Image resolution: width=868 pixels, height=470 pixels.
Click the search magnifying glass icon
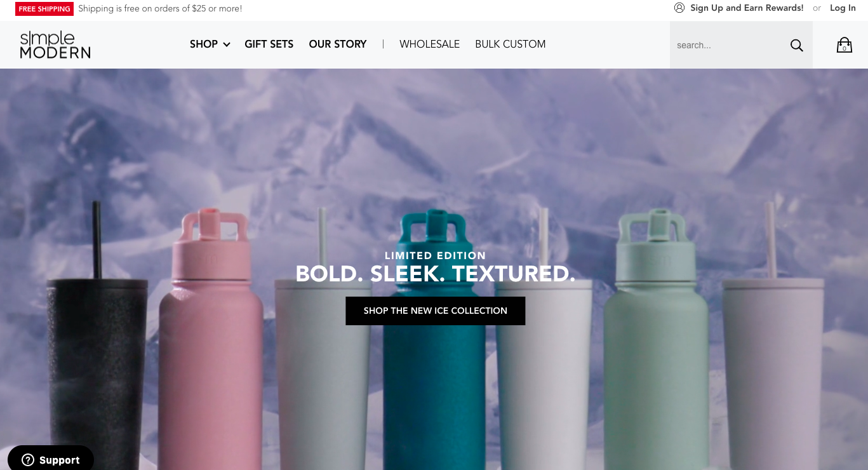tap(796, 45)
